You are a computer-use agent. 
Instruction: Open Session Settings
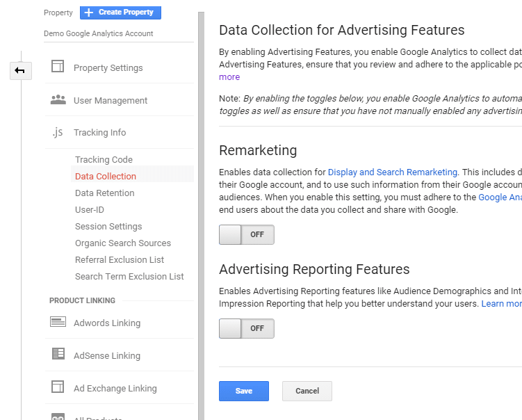tap(108, 227)
